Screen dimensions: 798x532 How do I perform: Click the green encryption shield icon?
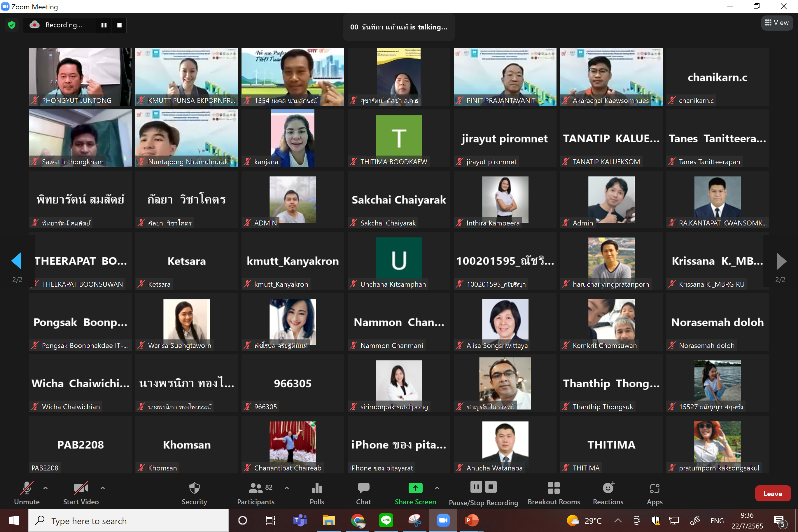pyautogui.click(x=12, y=25)
